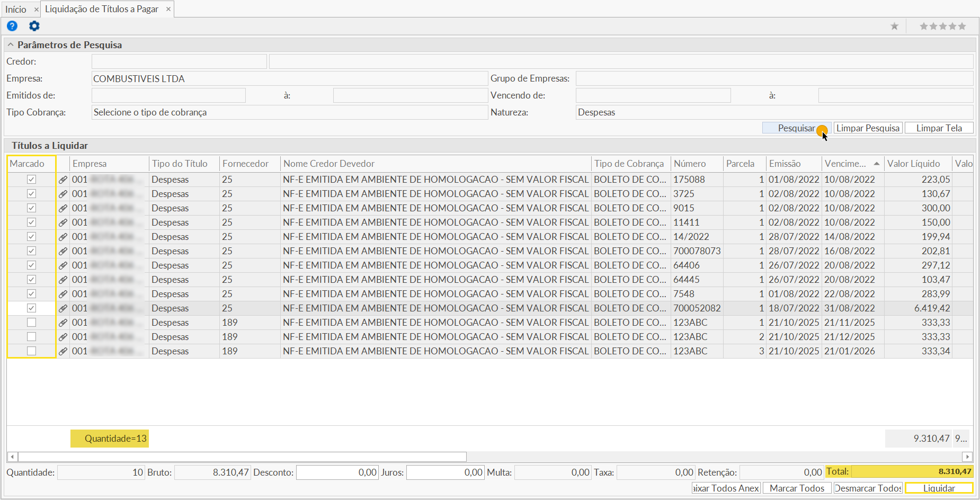This screenshot has width=980, height=500.
Task: Sort table by Valor Líquido header
Action: [914, 164]
